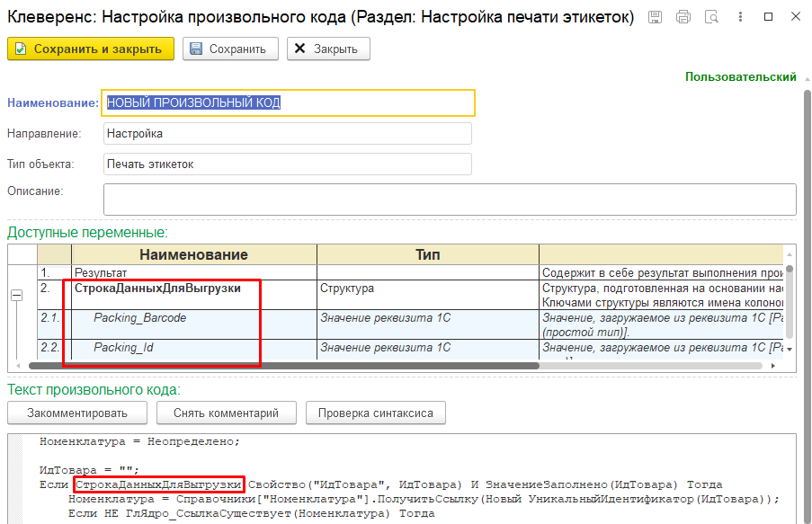
Task: Select the СтрокаДанныхДляВыгрузки row
Action: point(412,295)
